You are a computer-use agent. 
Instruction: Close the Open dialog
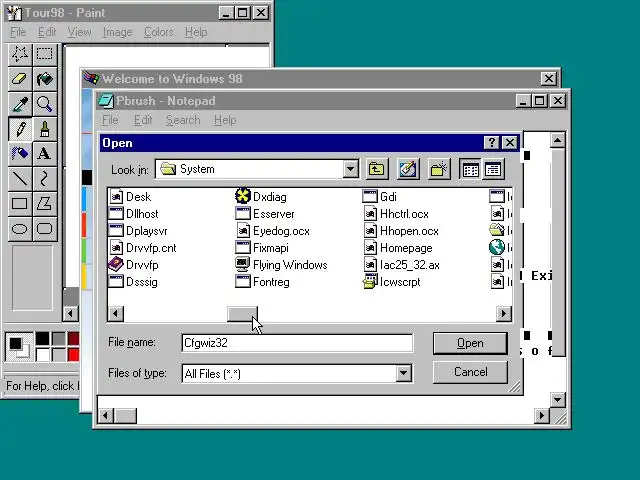click(510, 142)
